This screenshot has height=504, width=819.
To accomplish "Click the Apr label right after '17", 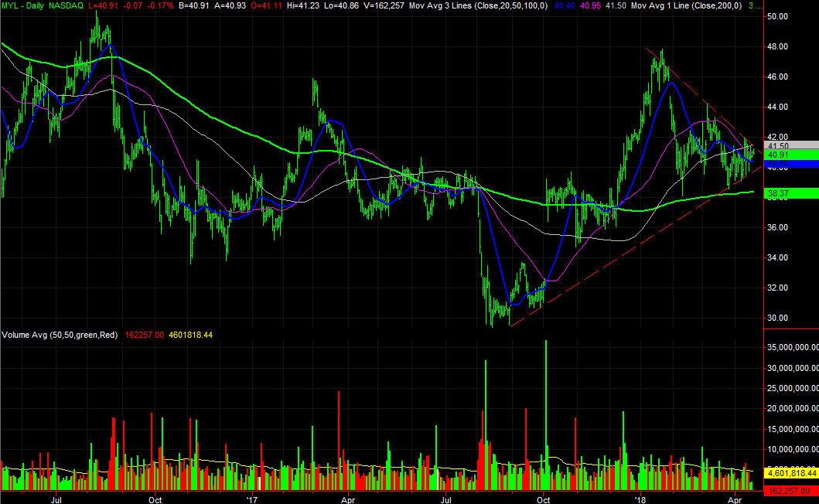I will (348, 500).
